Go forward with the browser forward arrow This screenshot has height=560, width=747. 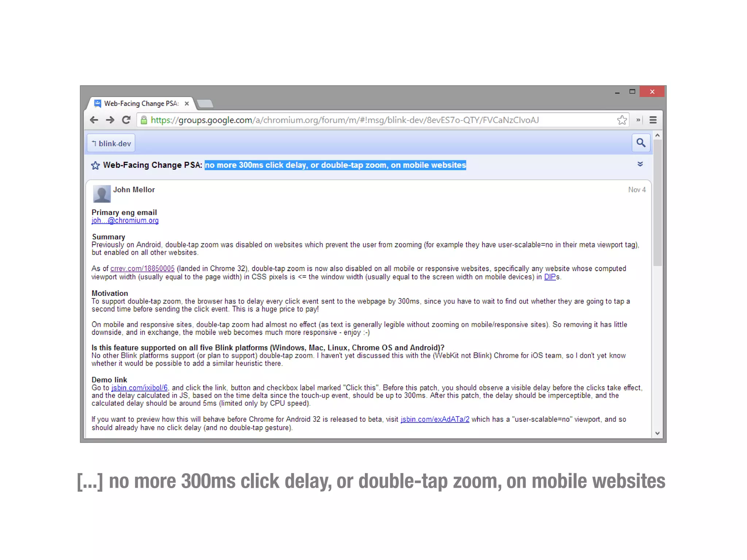click(110, 120)
